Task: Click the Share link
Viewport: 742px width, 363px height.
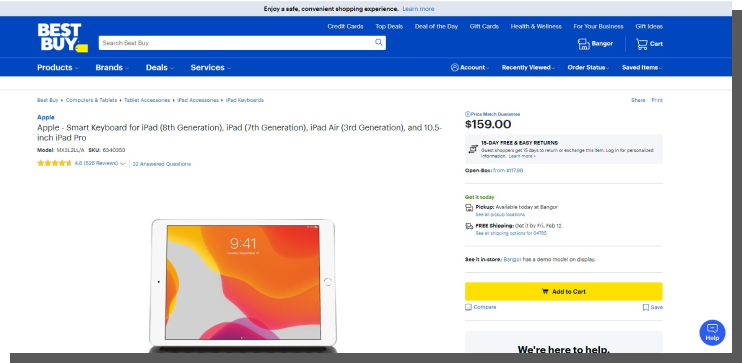Action: coord(638,100)
